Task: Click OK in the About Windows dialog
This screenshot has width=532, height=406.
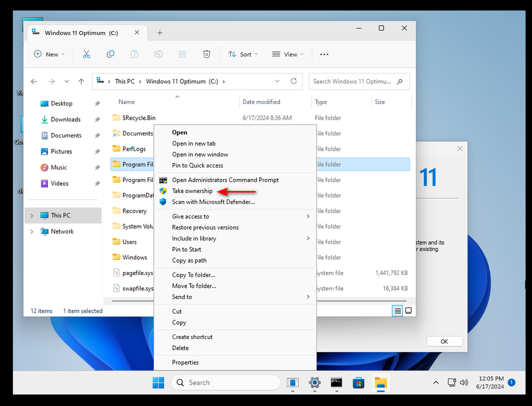Action: pos(444,341)
